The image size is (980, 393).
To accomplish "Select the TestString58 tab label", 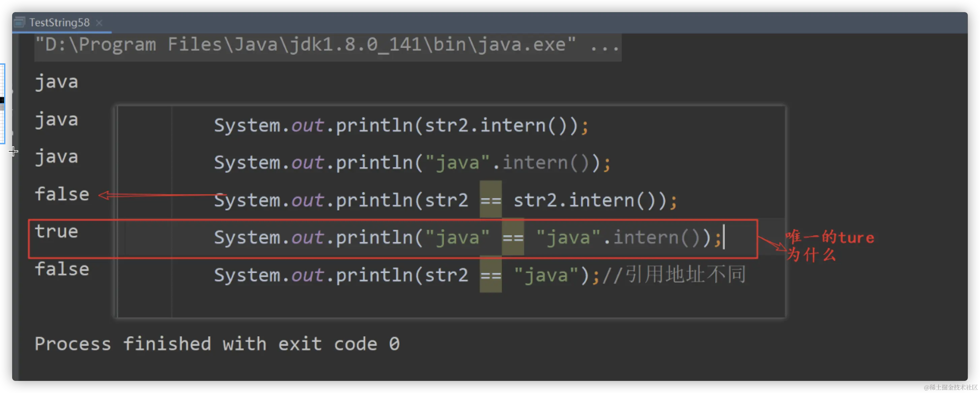I will [59, 23].
